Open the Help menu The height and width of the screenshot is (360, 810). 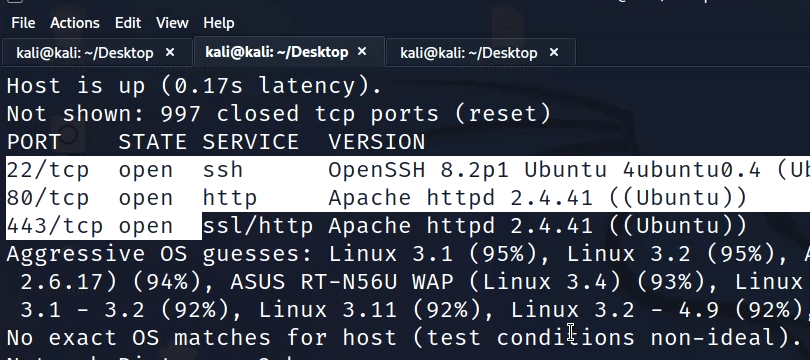[219, 23]
